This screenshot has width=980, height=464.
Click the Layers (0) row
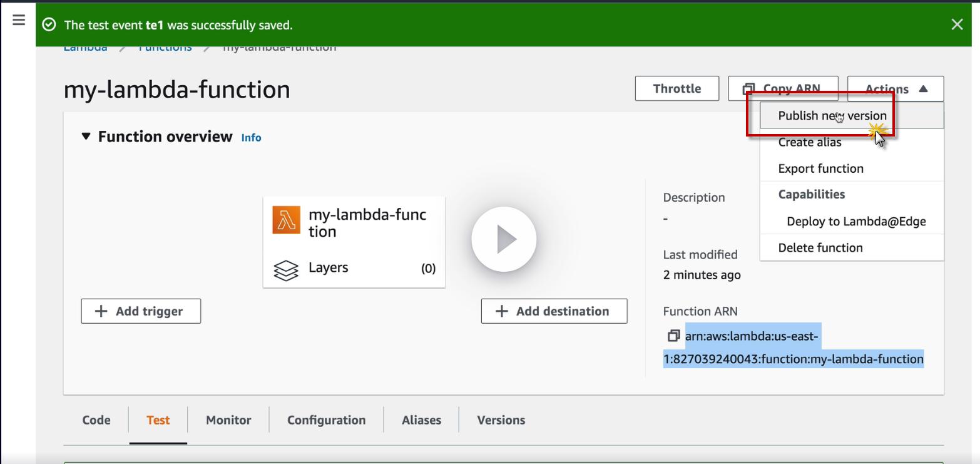tap(354, 269)
